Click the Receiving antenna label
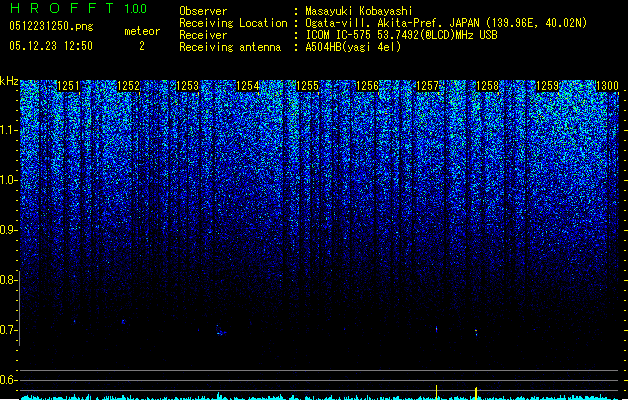Screen dimensions: 629x400 [x=230, y=47]
